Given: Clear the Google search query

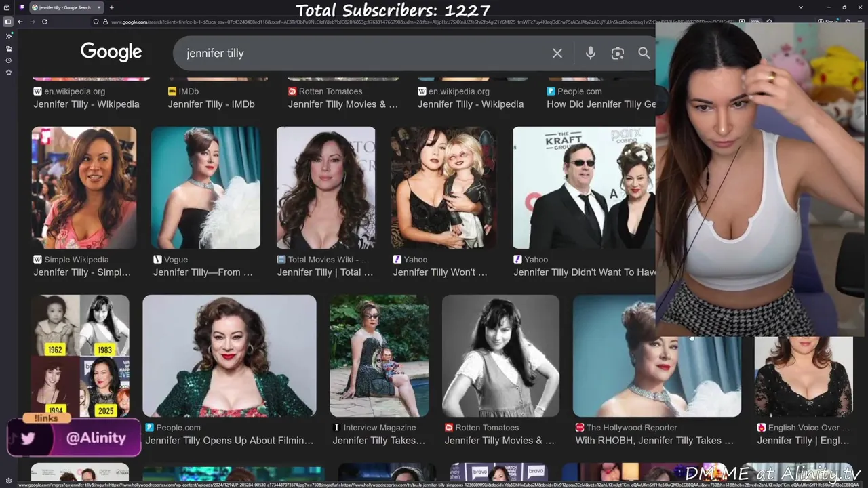Looking at the screenshot, I should [x=557, y=53].
